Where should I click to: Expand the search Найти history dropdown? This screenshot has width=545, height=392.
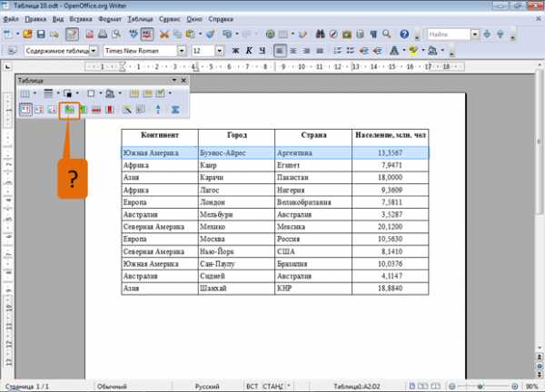[x=475, y=34]
